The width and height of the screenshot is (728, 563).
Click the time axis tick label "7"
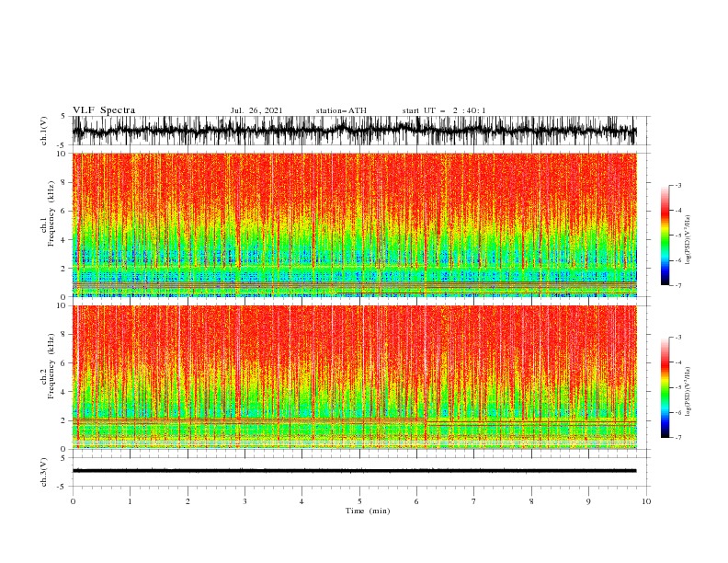tap(473, 501)
